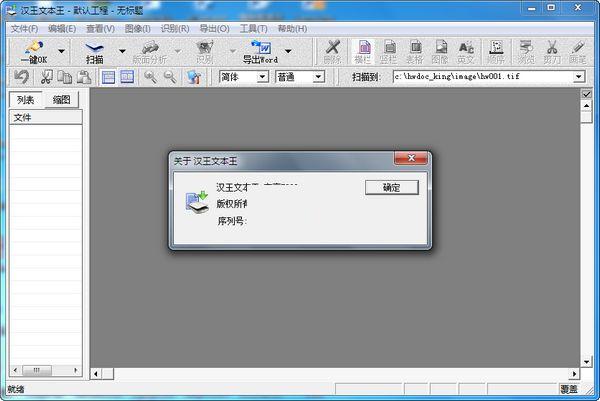This screenshot has width=600, height=401.
Task: Open the 识别(R) menu
Action: [175, 29]
